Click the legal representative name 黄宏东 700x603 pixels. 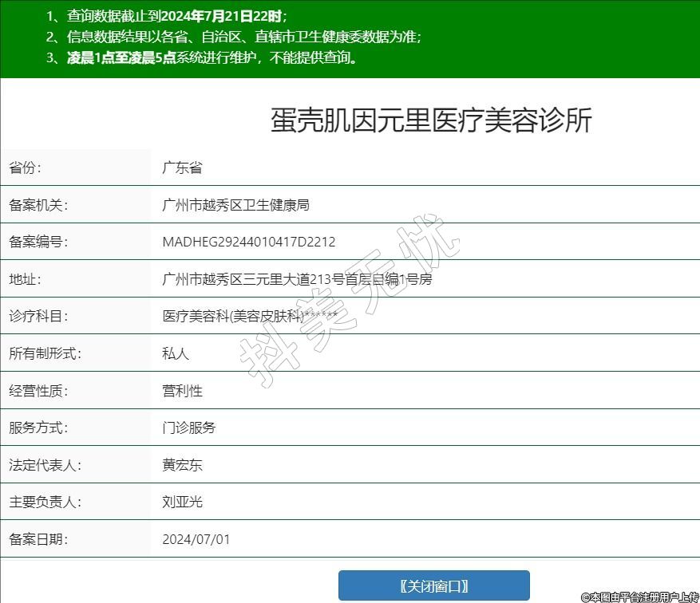tap(182, 465)
